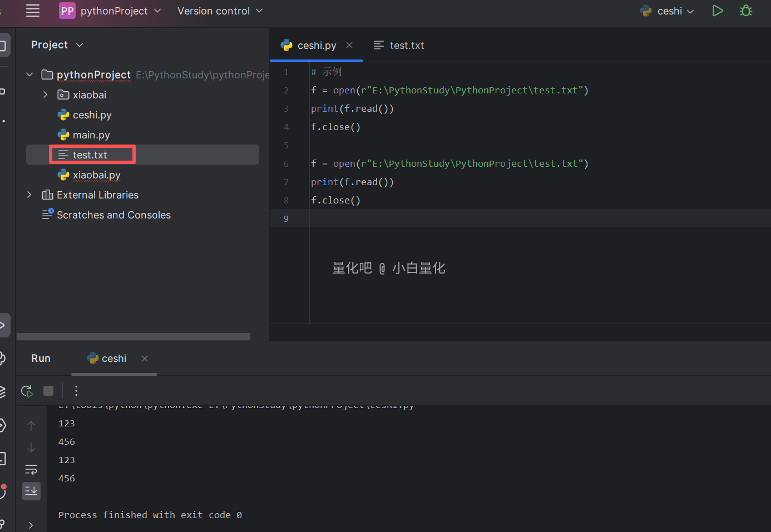Viewport: 771px width, 532px height.
Task: Click on editor line 9
Action: pos(501,218)
